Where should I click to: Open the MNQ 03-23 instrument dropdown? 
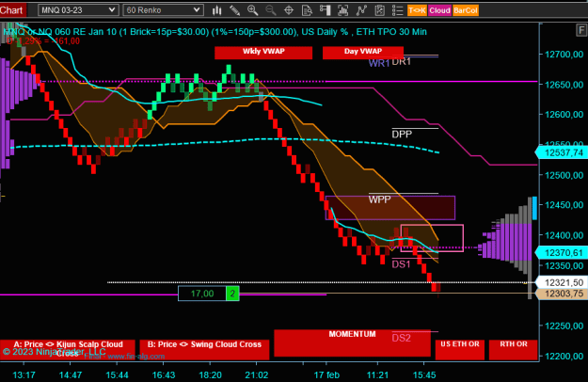[x=78, y=10]
